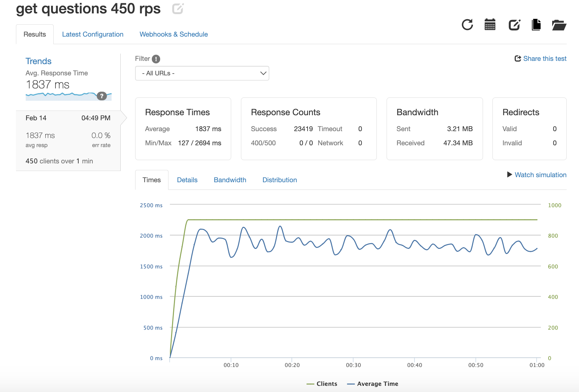This screenshot has height=392, width=579.
Task: Click the edit test icon in toolbar
Action: coord(515,25)
